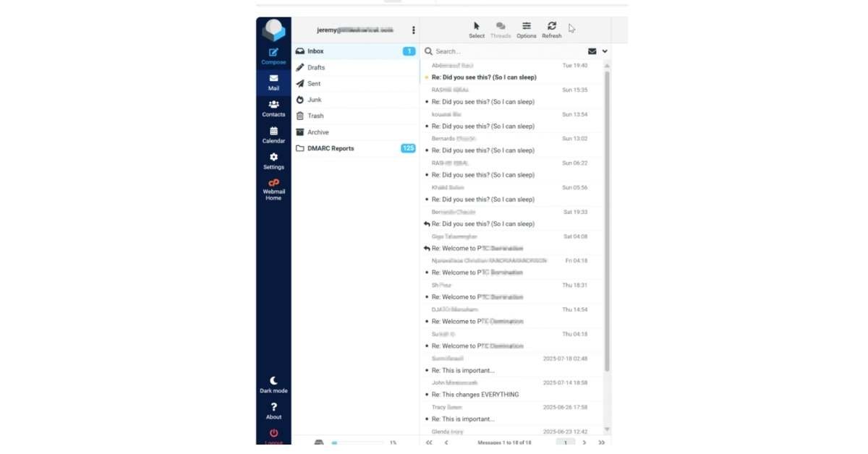Go to next page of messages

584,442
